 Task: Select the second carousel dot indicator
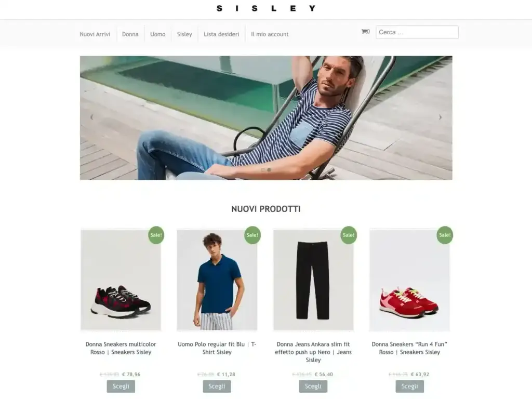(269, 170)
